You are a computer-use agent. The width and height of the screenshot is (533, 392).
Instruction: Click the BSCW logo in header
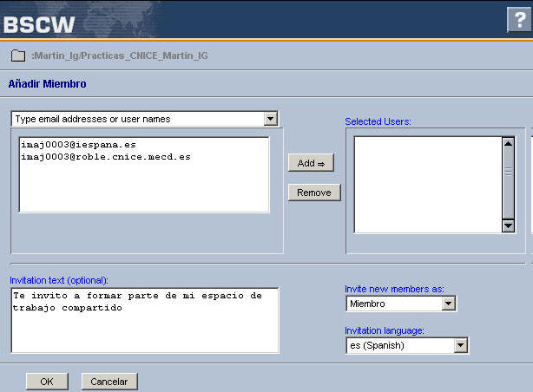pos(39,23)
